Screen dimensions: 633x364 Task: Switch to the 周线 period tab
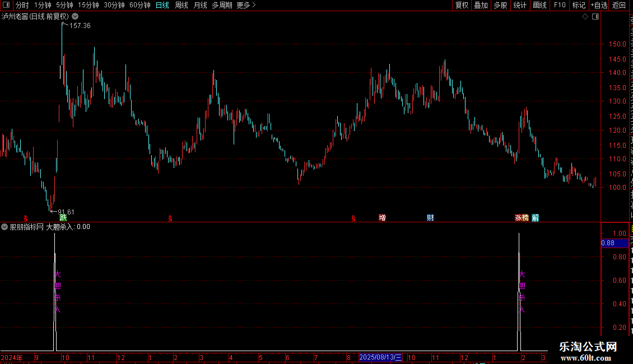point(181,5)
